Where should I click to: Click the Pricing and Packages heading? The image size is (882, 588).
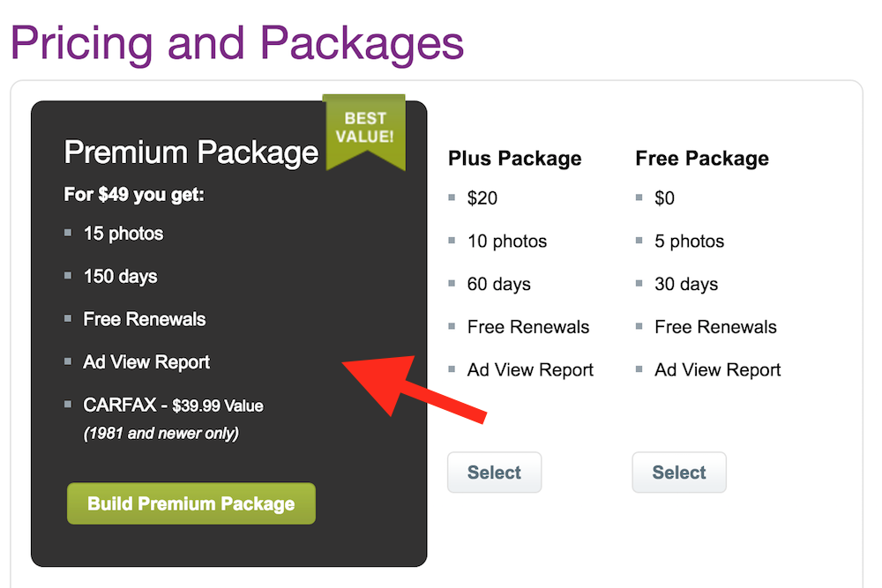[237, 42]
